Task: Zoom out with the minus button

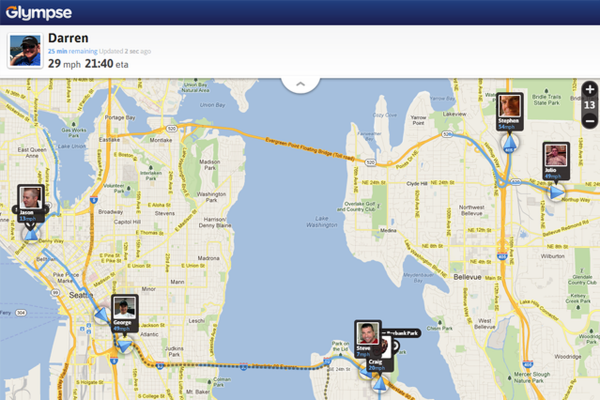Action: [590, 121]
